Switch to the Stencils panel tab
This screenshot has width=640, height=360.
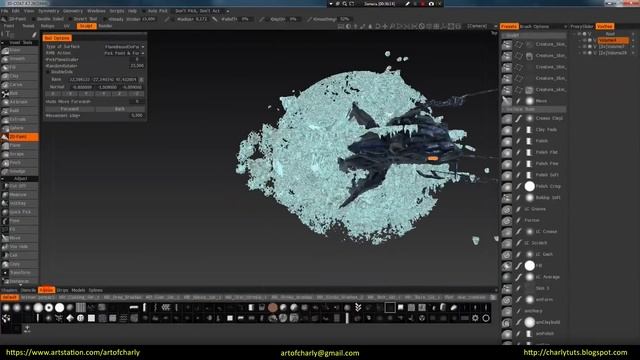(28, 290)
